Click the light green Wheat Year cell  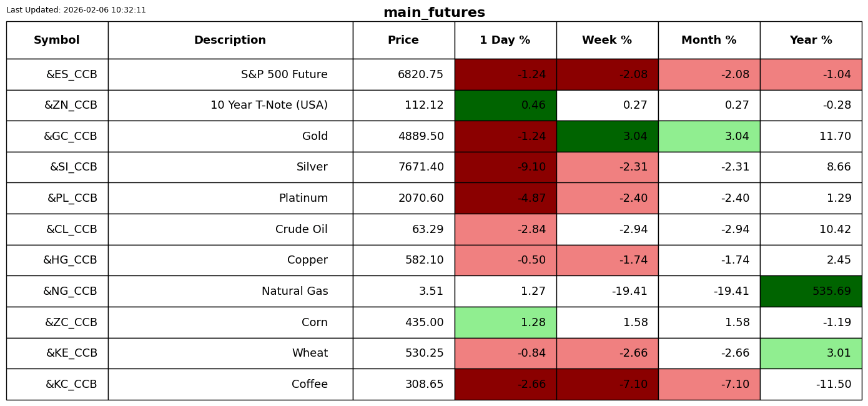point(811,353)
